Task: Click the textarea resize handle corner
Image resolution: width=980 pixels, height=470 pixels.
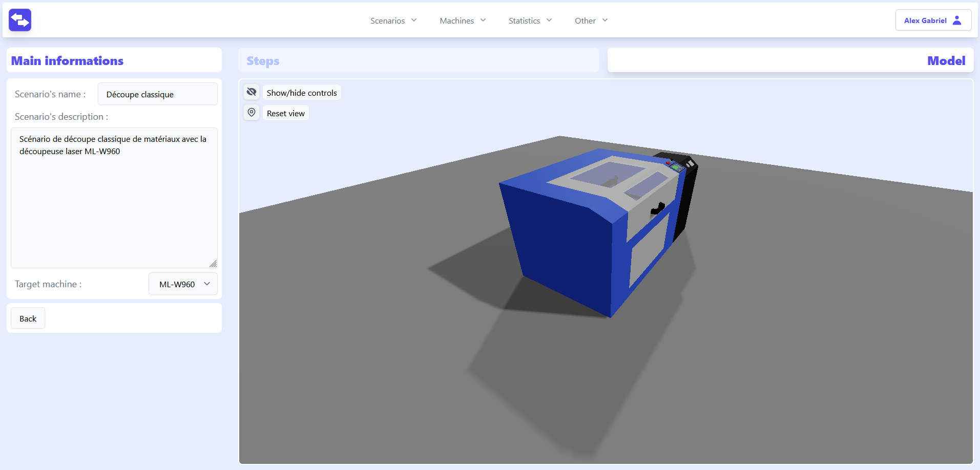Action: coord(213,264)
